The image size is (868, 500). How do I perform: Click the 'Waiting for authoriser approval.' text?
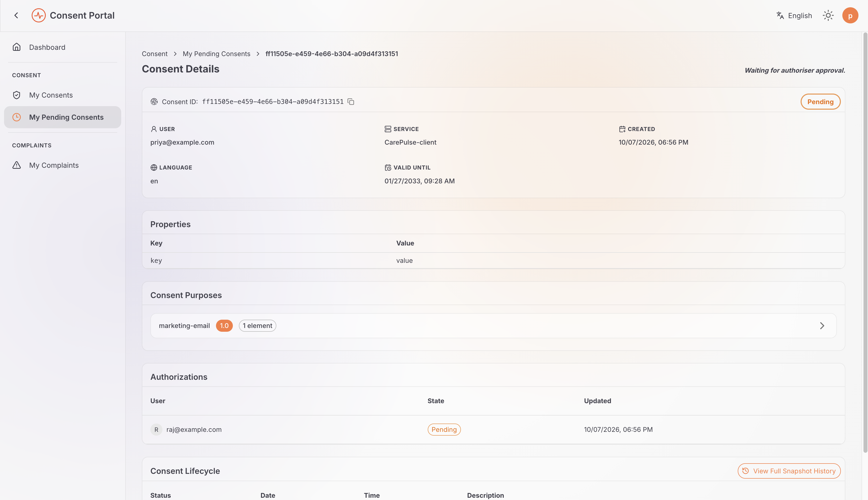pos(795,70)
